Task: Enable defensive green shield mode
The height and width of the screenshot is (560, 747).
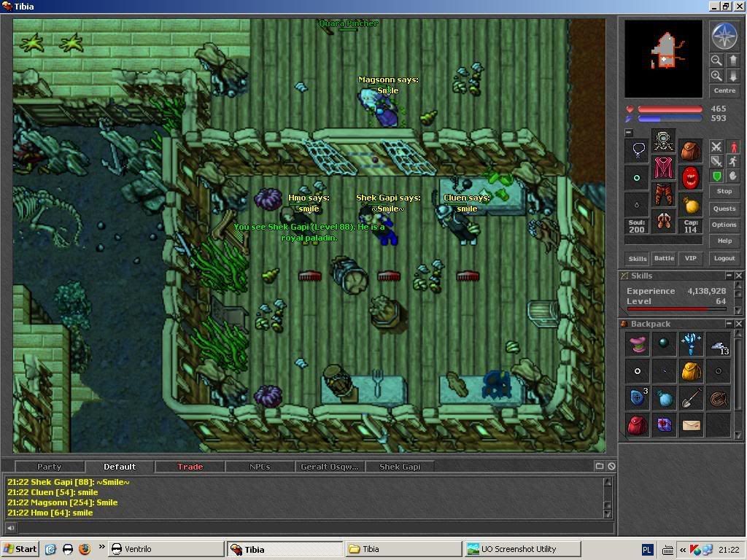Action: [x=716, y=176]
